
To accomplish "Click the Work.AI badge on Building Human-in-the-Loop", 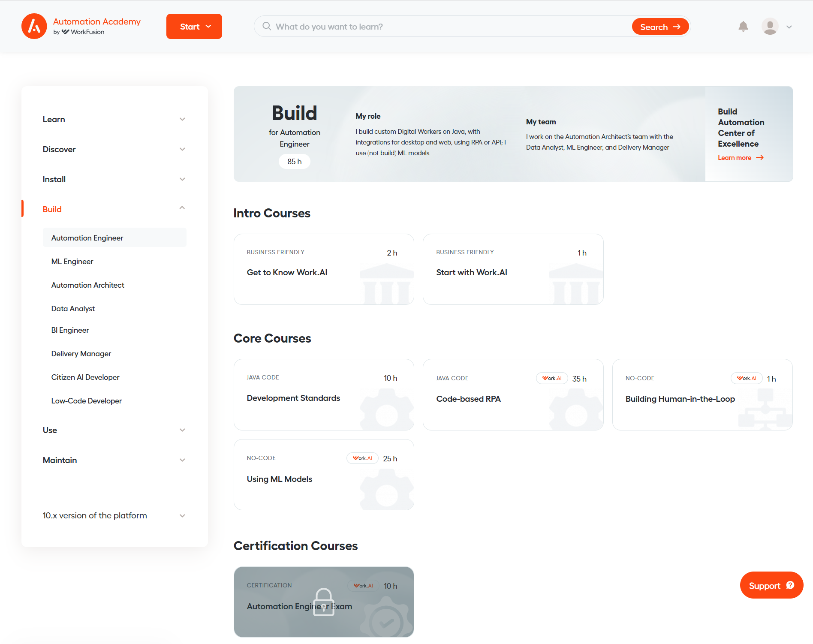I will click(747, 378).
